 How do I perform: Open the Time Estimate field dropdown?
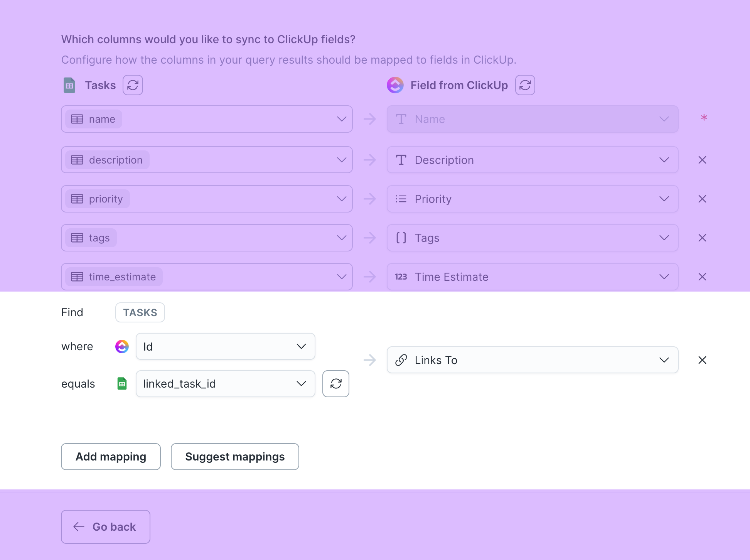pos(533,277)
